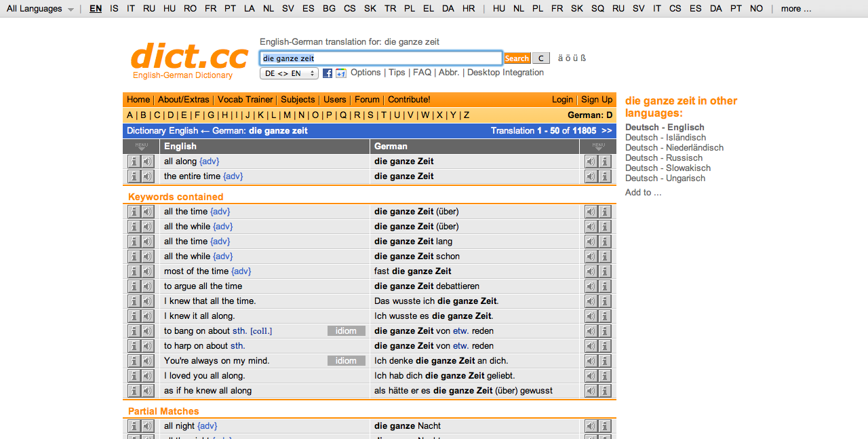Viewport: 868px width, 439px height.
Task: Browse entries starting with letter M
Action: [287, 115]
